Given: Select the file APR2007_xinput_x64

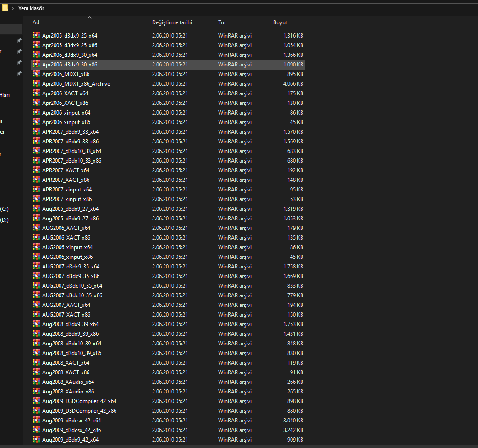Looking at the screenshot, I should click(168, 189).
